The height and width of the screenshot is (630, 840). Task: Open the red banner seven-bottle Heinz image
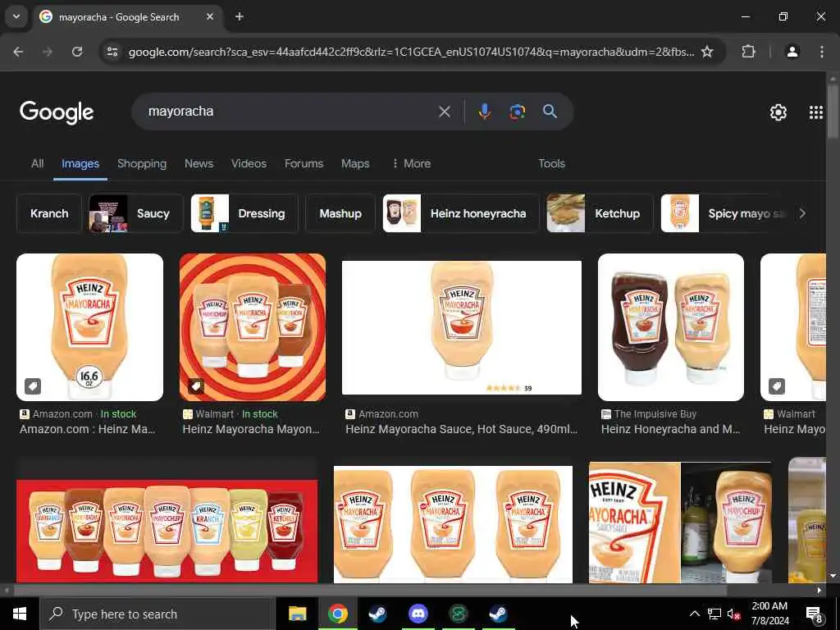167,531
